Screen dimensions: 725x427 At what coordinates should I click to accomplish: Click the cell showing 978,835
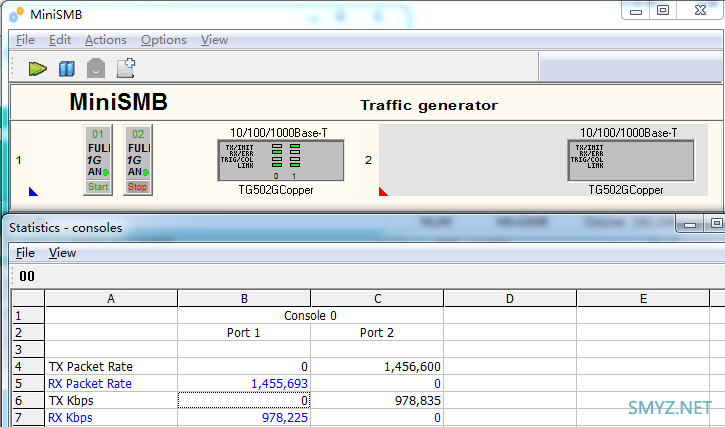[x=377, y=401]
